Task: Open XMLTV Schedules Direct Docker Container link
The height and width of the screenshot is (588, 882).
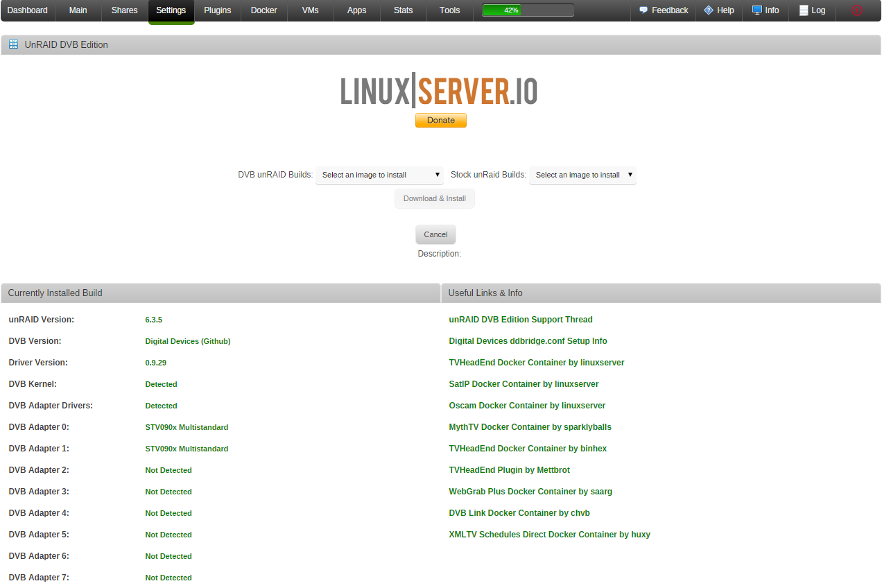Action: [x=550, y=535]
